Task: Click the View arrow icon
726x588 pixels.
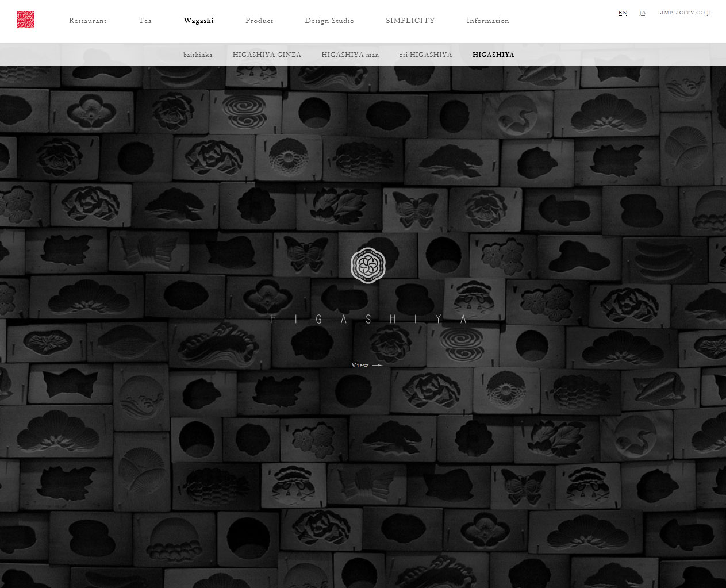Action: tap(377, 365)
